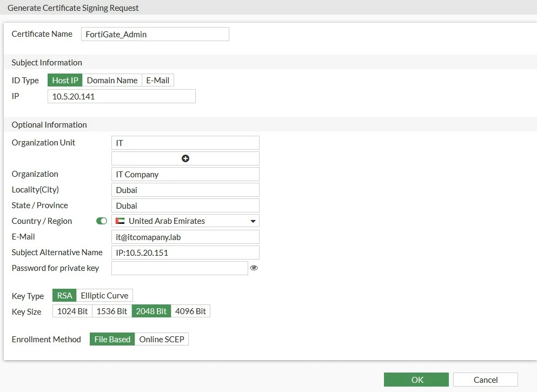The image size is (537, 392).
Task: Choose Elliptic Curve key type
Action: 104,295
